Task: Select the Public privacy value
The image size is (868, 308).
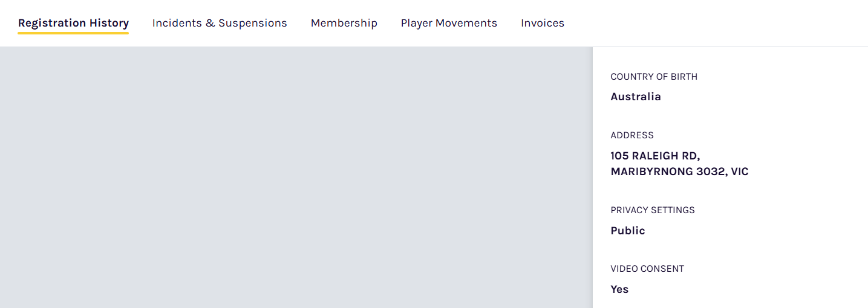Action: click(x=628, y=231)
